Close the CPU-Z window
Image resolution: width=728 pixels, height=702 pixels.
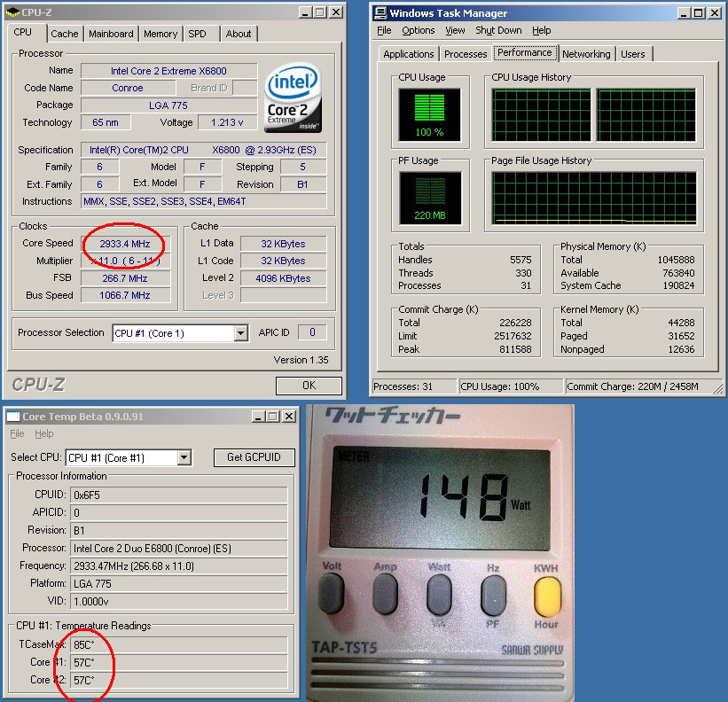[336, 12]
